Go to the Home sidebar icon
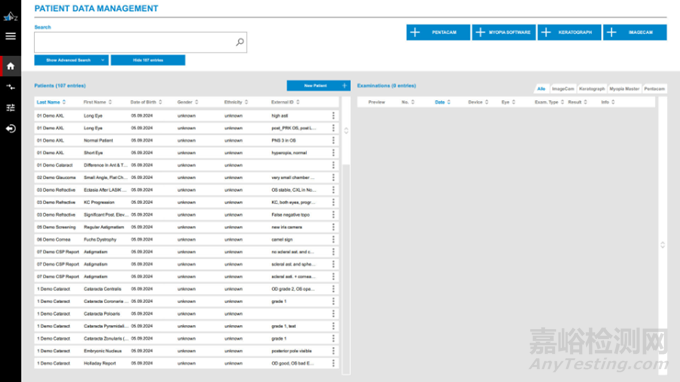 click(x=10, y=66)
